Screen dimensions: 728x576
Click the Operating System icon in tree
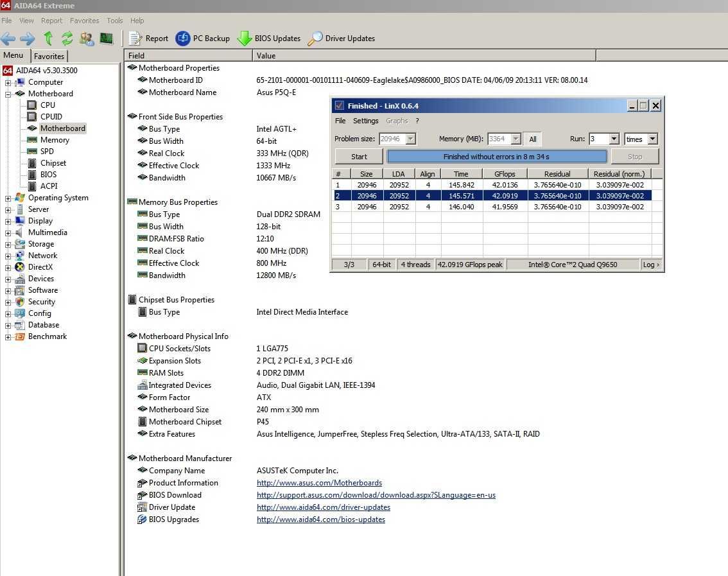tap(19, 198)
